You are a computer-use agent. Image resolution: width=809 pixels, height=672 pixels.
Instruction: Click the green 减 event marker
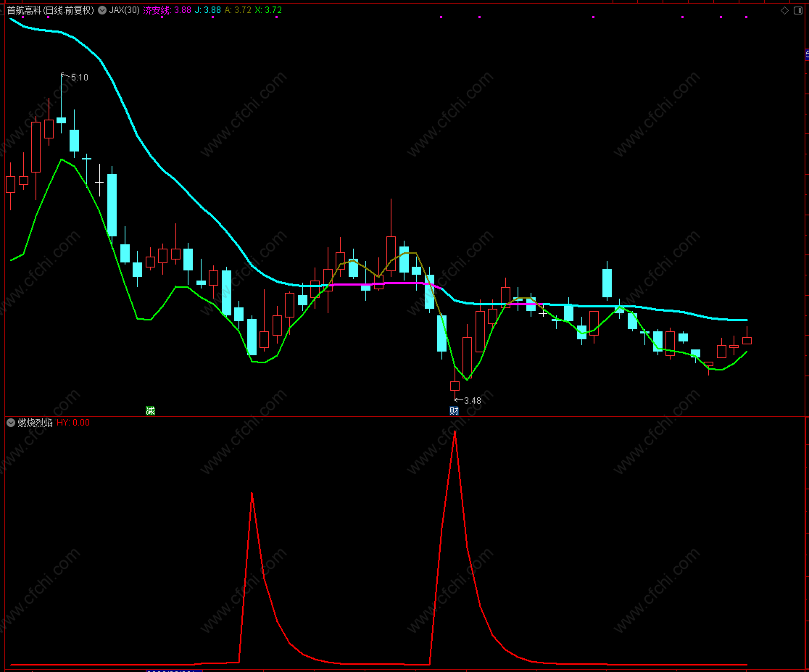(x=150, y=411)
